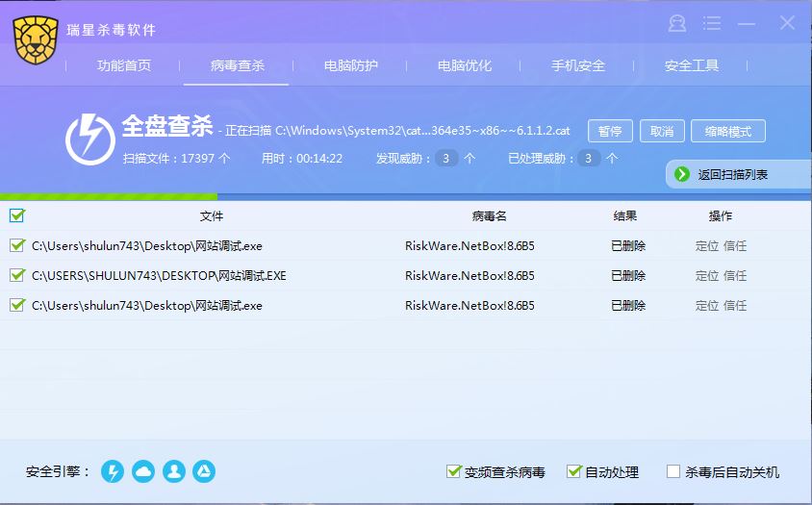Open the 电脑优化 tab

click(464, 65)
